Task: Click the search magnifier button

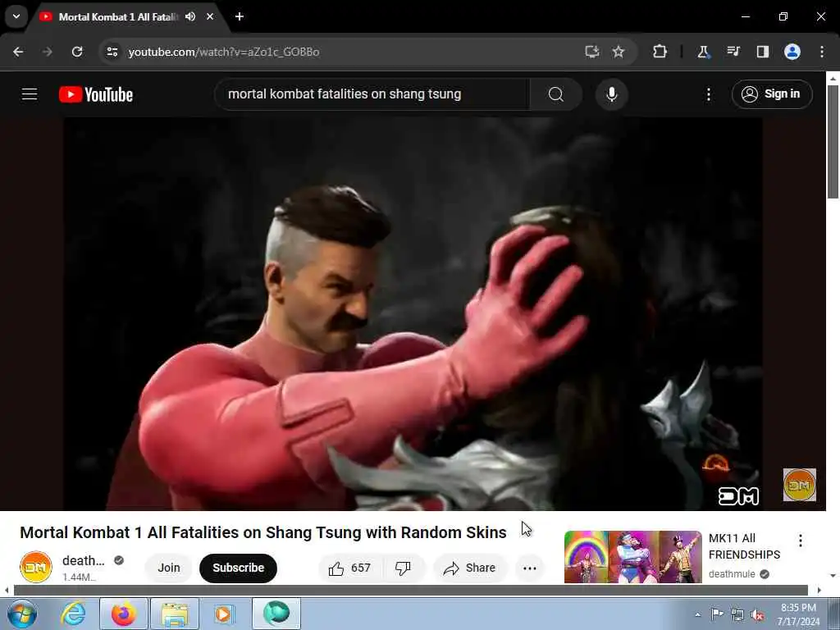Action: point(556,94)
